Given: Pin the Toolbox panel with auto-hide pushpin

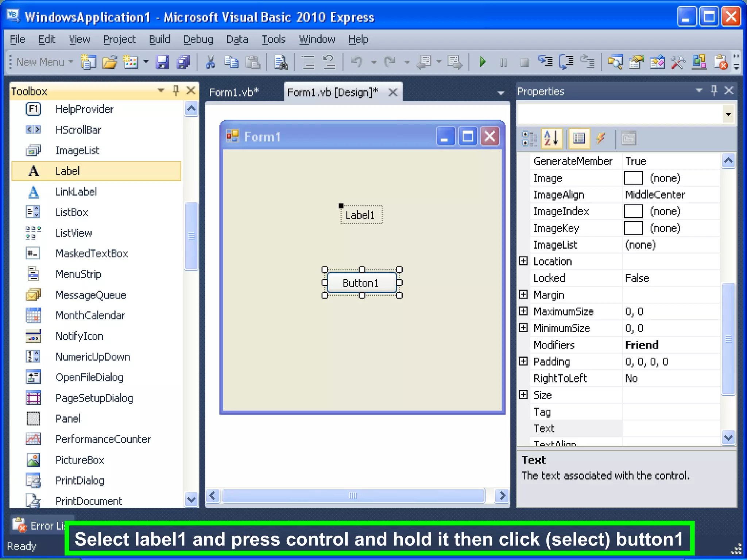Looking at the screenshot, I should click(x=176, y=90).
